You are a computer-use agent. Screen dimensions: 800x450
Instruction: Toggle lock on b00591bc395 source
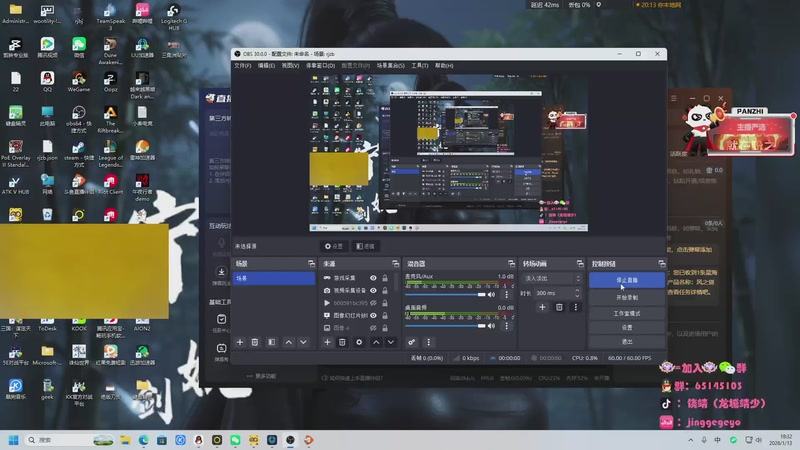pyautogui.click(x=385, y=303)
